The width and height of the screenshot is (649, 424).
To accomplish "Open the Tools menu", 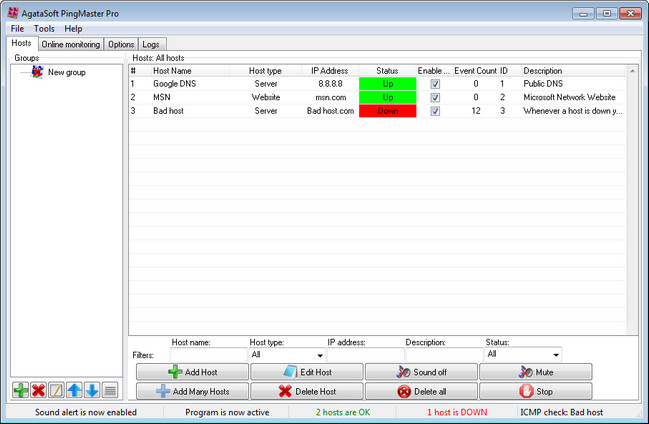I will [x=44, y=29].
